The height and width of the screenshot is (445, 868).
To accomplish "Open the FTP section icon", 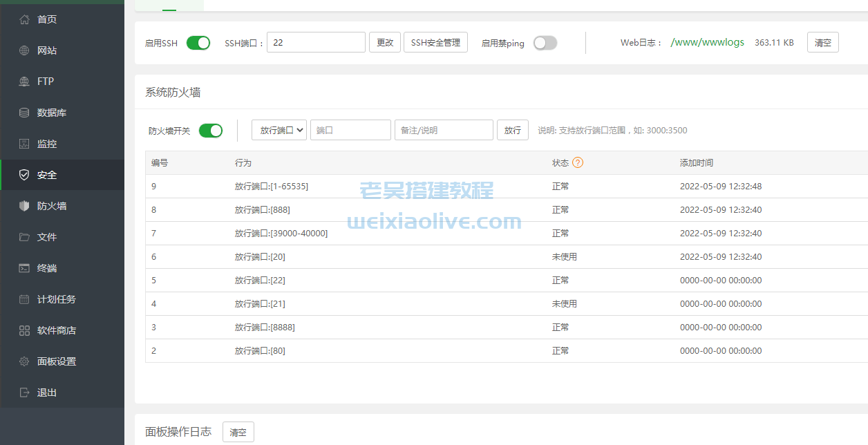I will [23, 81].
